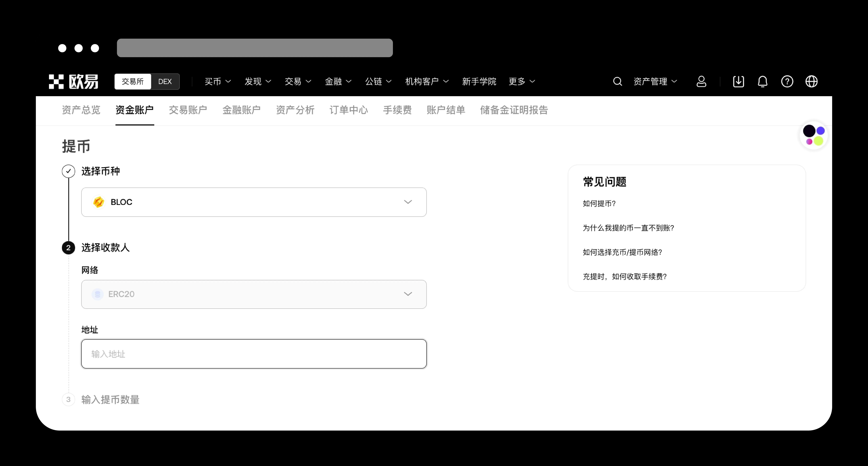Screen dimensions: 868x466
Task: Click the 地址 field label
Action: [90, 330]
